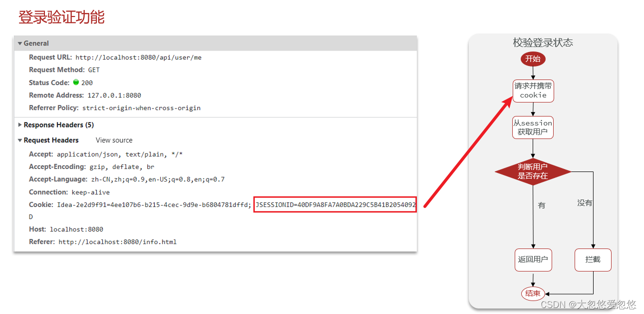Select the Referer info.html URL value
The width and height of the screenshot is (644, 314).
click(x=118, y=242)
